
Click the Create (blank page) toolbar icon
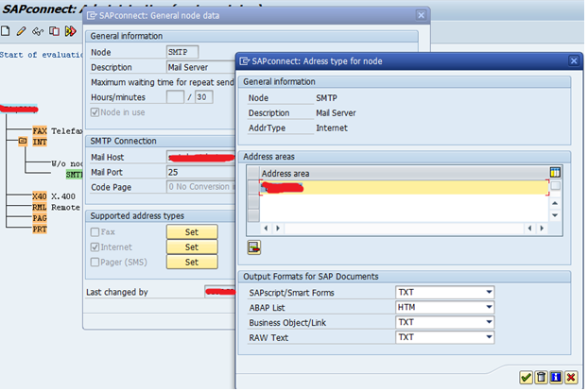pyautogui.click(x=6, y=31)
